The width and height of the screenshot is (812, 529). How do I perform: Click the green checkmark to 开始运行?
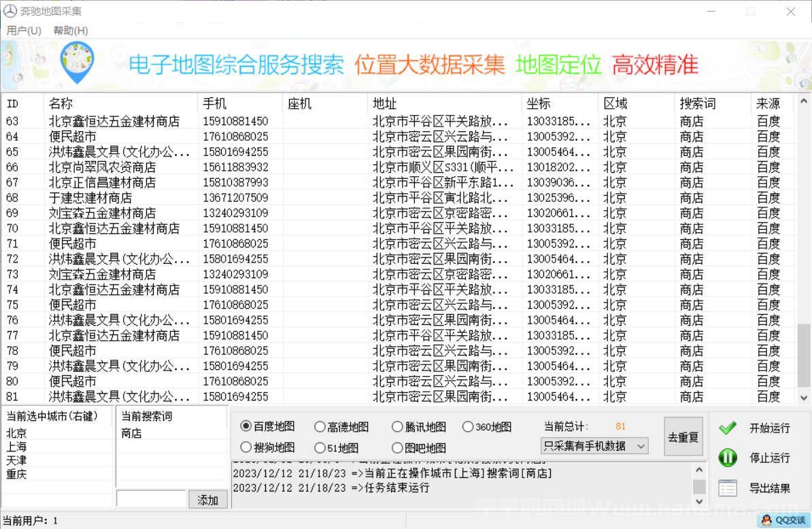point(727,428)
